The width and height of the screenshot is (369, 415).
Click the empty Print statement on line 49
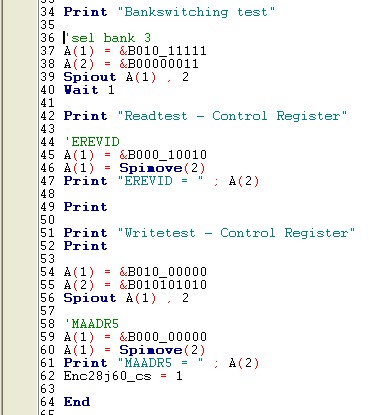coord(85,207)
